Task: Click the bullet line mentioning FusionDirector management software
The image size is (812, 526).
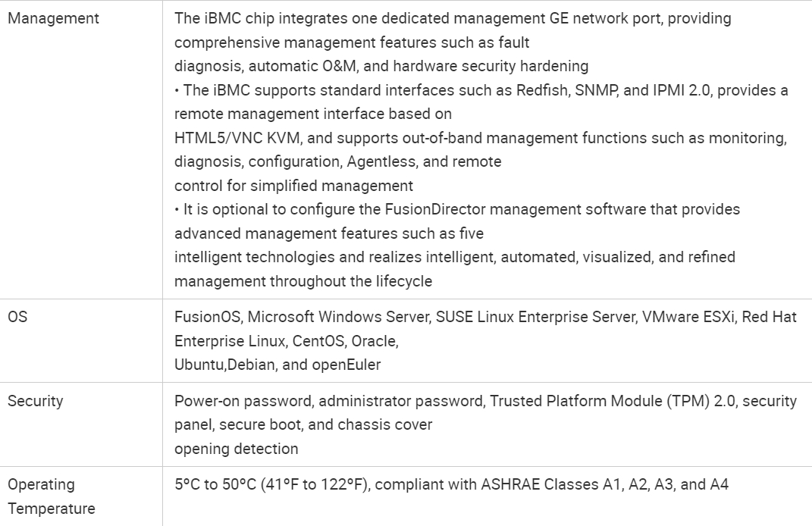Action: pos(457,209)
